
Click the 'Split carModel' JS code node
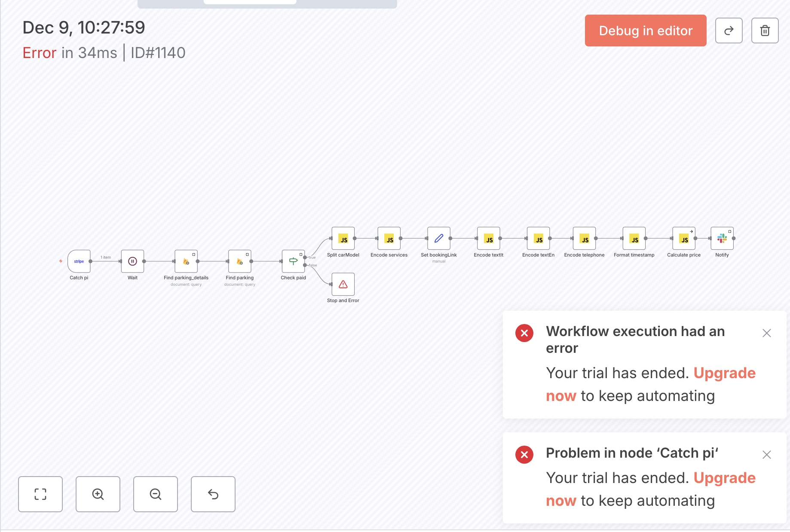point(343,238)
